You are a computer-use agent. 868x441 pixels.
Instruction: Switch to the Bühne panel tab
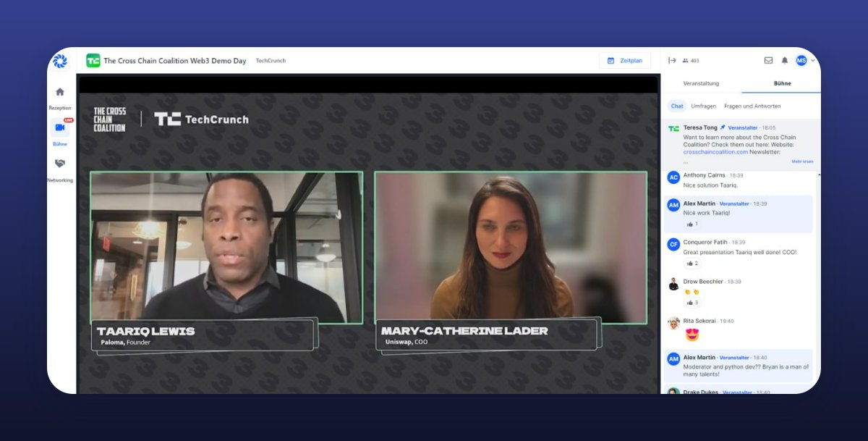782,83
